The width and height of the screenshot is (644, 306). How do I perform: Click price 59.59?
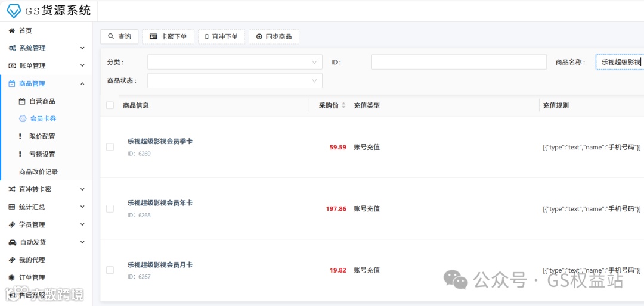[x=338, y=147]
